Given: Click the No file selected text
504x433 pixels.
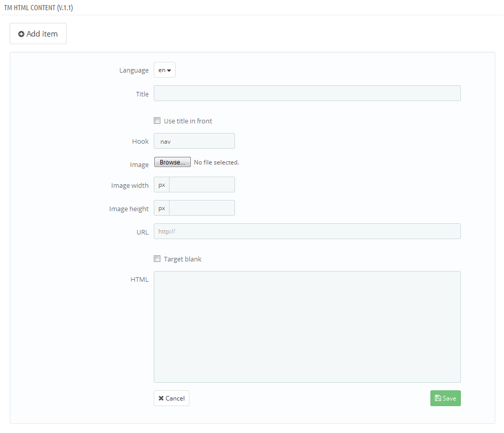Looking at the screenshot, I should (216, 162).
